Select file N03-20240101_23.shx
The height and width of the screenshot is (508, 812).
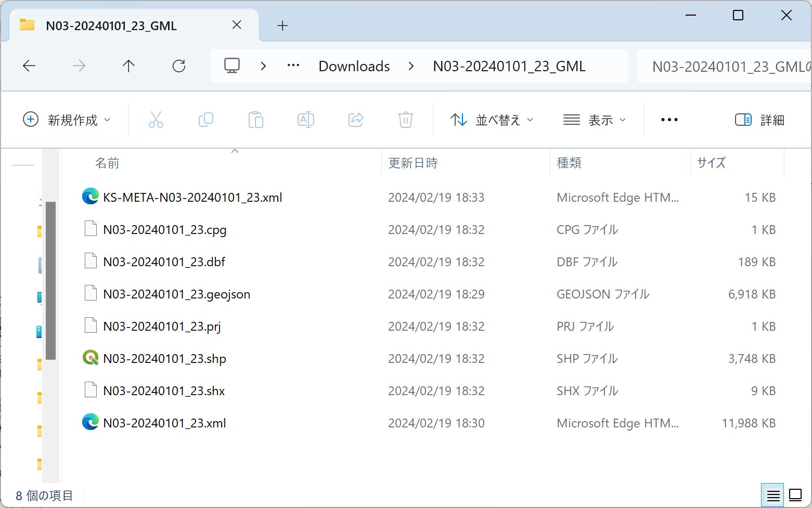click(164, 390)
